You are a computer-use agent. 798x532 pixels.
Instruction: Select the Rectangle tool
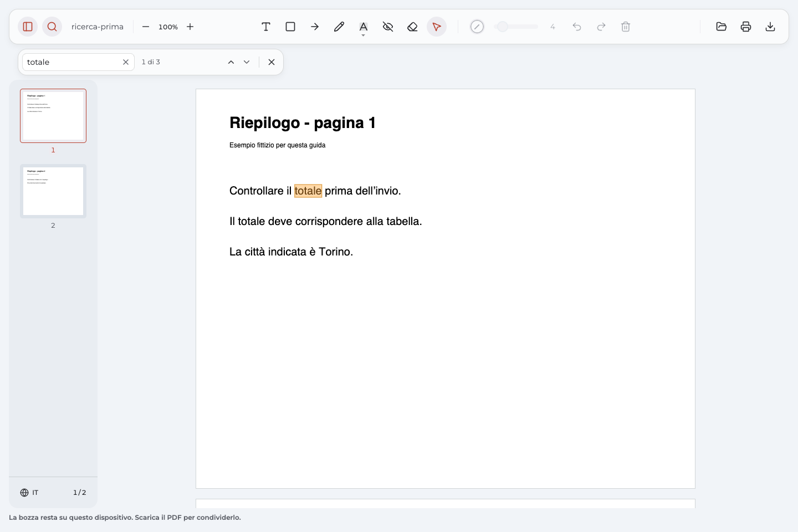[290, 27]
